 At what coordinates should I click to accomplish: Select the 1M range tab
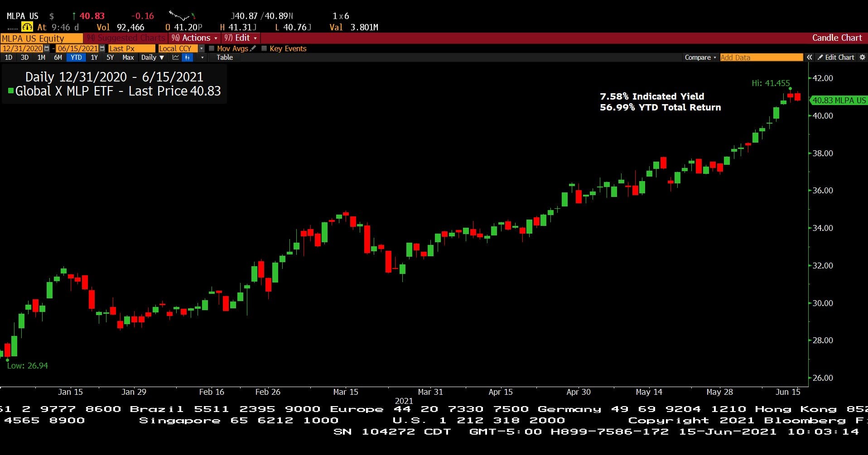(x=41, y=57)
